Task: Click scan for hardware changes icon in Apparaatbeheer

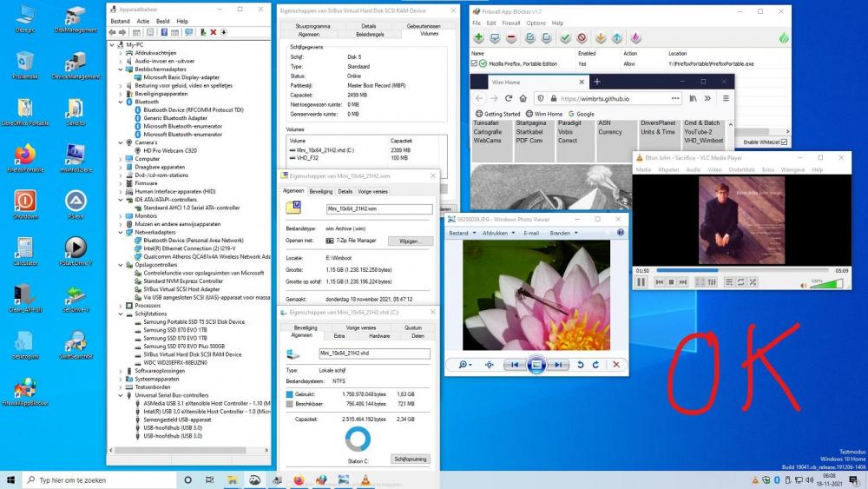Action: [x=188, y=32]
